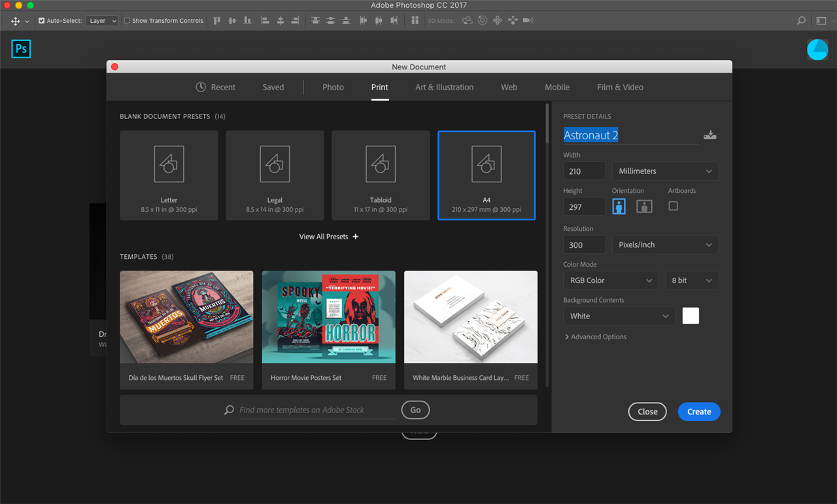Screen dimensions: 837x504
Task: Open the 8 bit depth dropdown
Action: click(692, 280)
